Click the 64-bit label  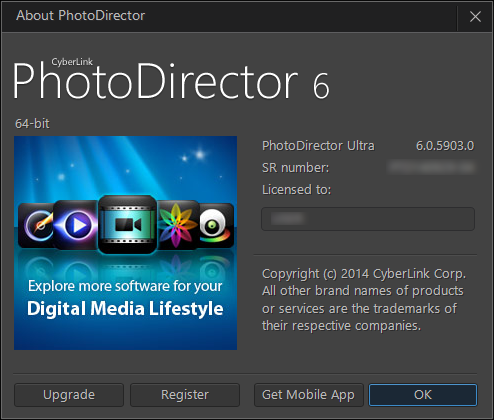(x=32, y=124)
